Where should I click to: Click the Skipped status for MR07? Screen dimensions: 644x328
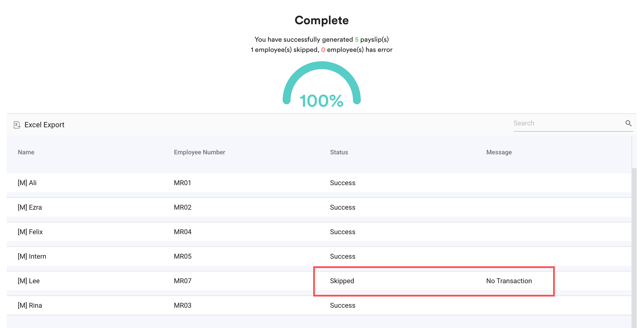[342, 281]
